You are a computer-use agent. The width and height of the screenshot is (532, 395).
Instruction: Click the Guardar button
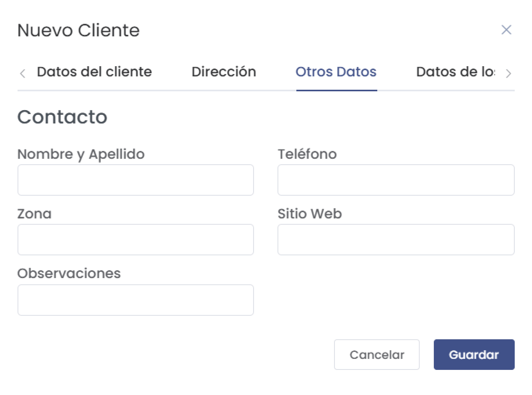[474, 355]
